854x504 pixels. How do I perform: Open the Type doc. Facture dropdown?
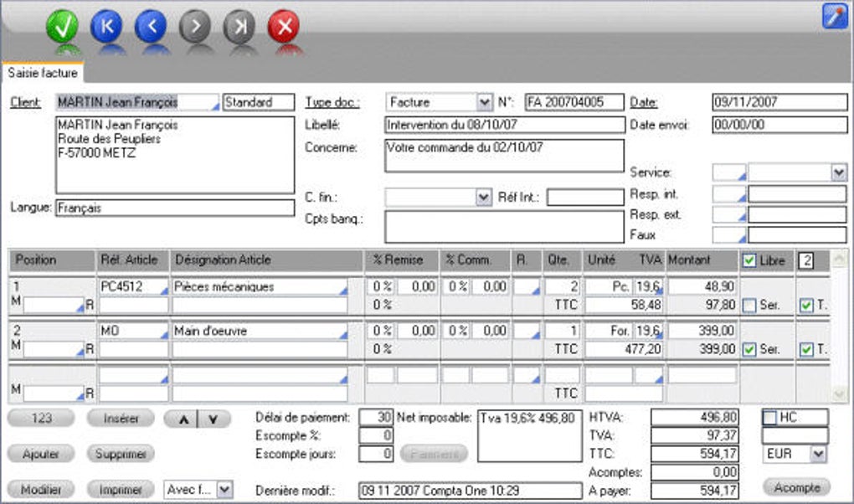pos(484,102)
